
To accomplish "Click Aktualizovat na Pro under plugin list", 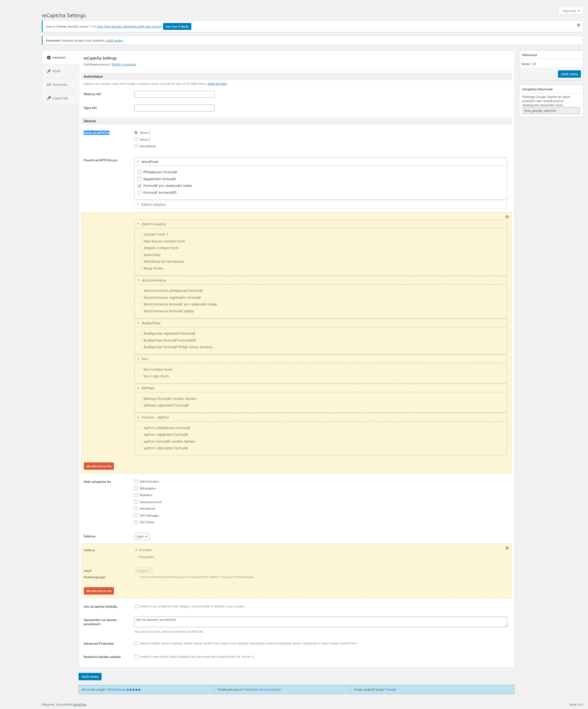I will [99, 466].
